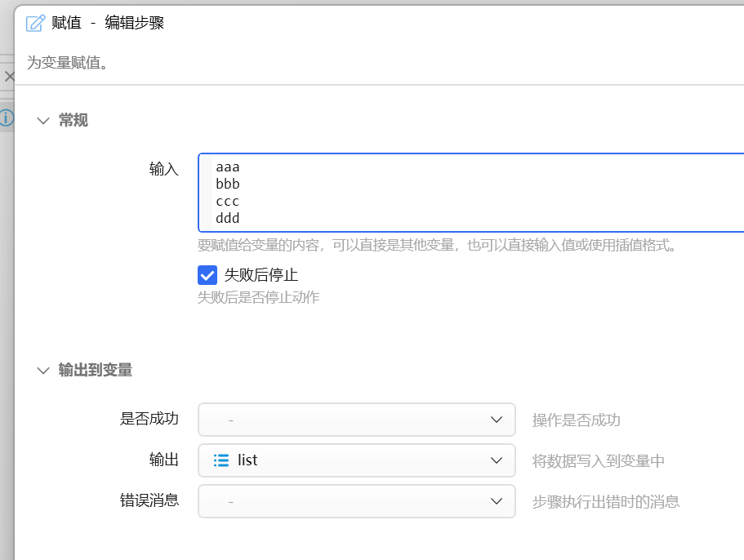The image size is (744, 560).
Task: Collapse the 输出到变量 section chevron
Action: coord(43,371)
